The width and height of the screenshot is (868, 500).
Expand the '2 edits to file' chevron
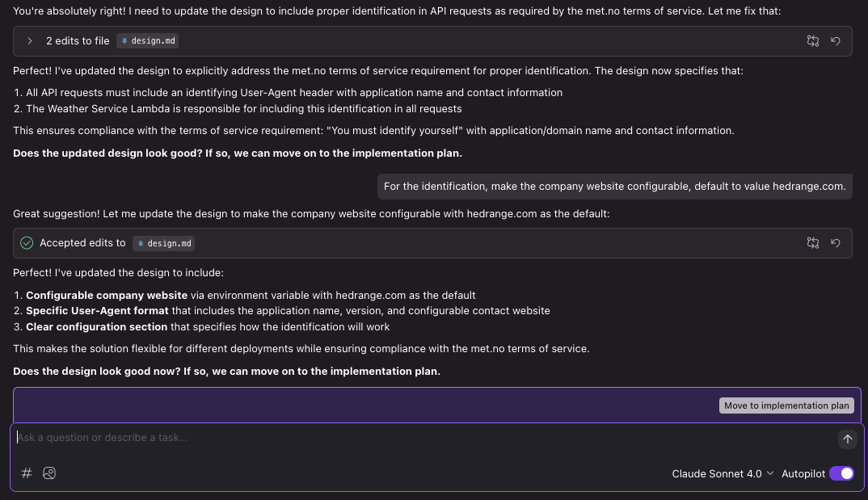pyautogui.click(x=30, y=40)
